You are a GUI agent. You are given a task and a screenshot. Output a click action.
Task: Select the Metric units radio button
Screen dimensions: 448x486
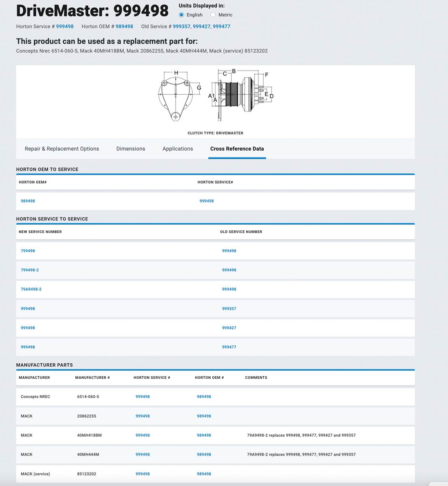213,15
